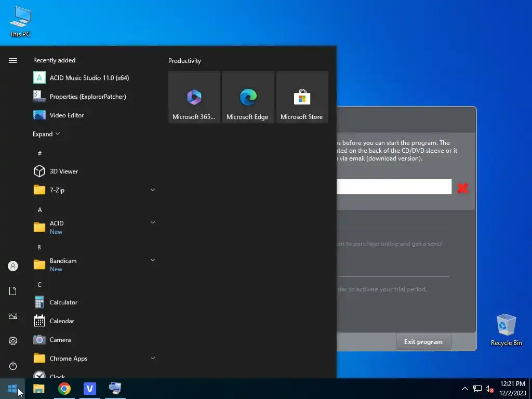Click the serial number input field
The width and height of the screenshot is (532, 399).
pos(394,187)
